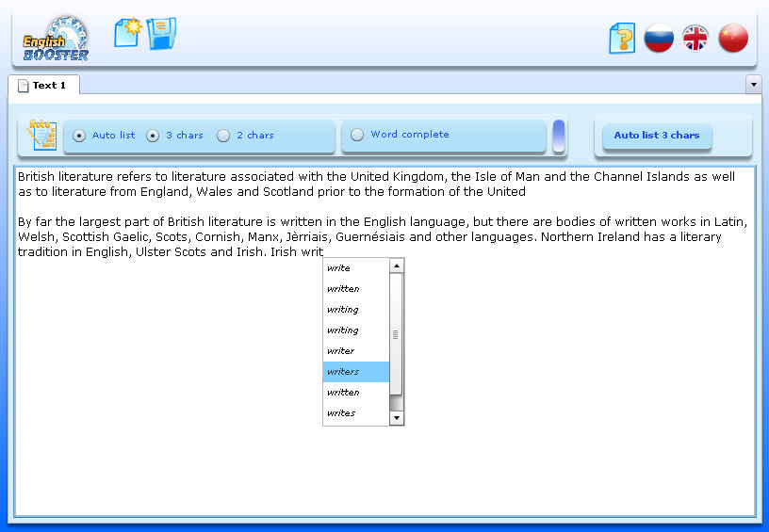This screenshot has height=532, width=769.
Task: Click the English Booster logo
Action: [x=57, y=39]
